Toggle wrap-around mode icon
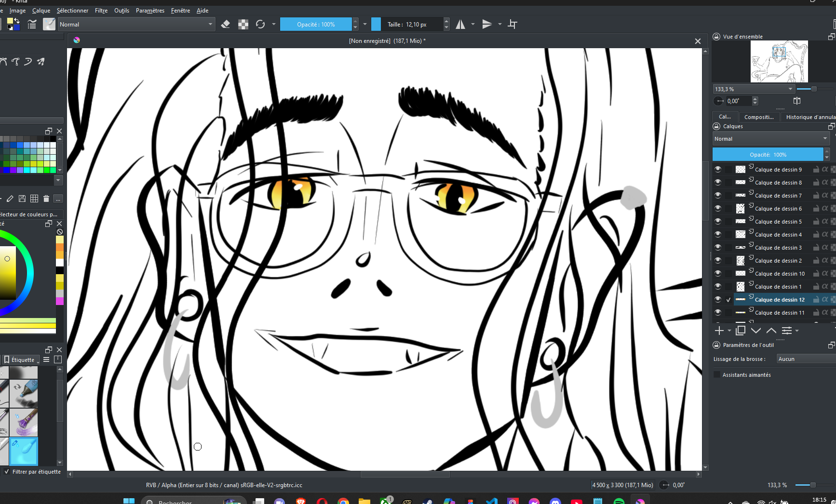 tap(512, 24)
